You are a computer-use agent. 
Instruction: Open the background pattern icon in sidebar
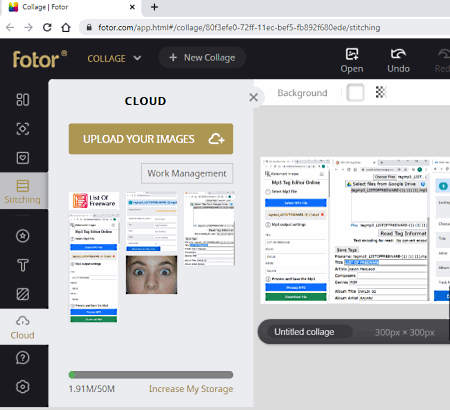click(x=23, y=294)
